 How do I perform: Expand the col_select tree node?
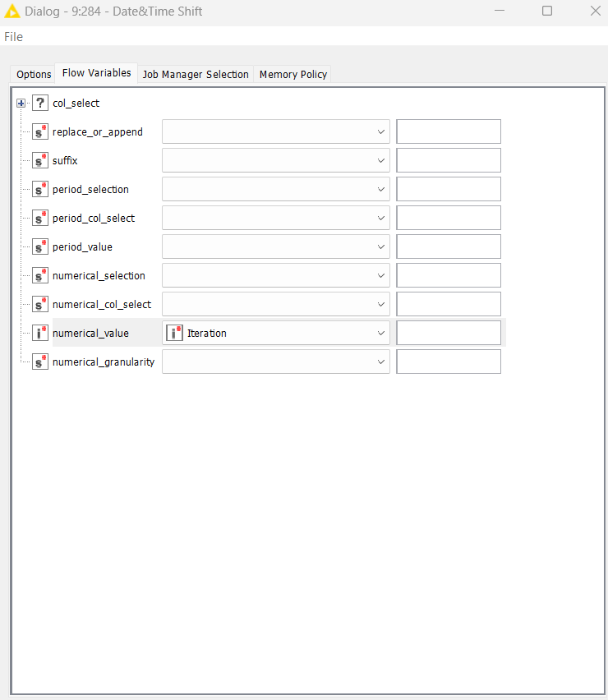21,104
